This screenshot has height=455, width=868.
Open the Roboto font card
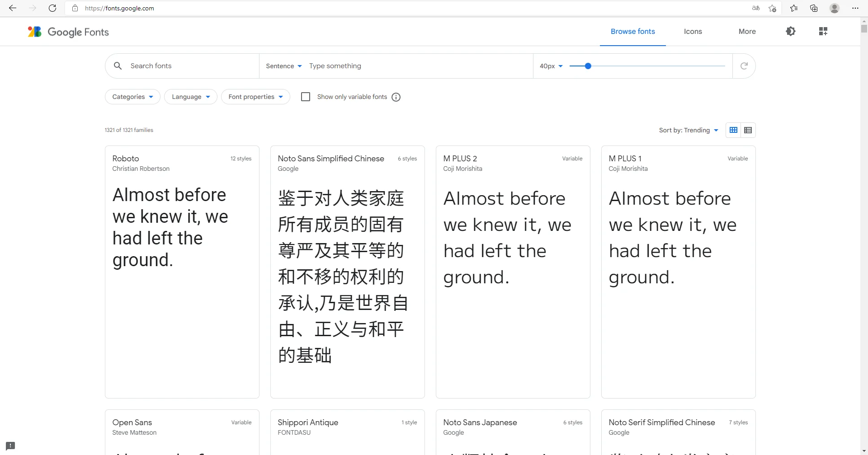point(182,272)
